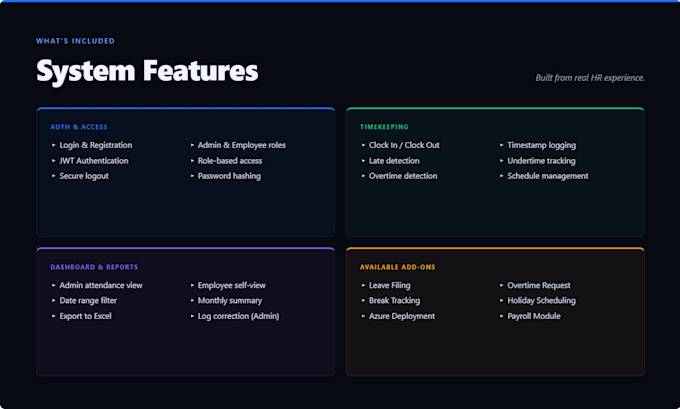
Task: Select "Export to Excel" item
Action: (x=85, y=316)
